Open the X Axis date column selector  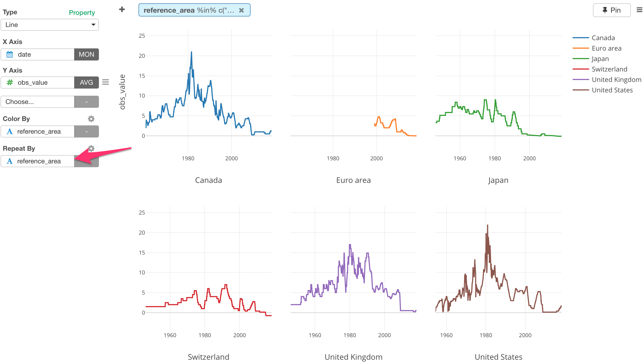pyautogui.click(x=38, y=54)
